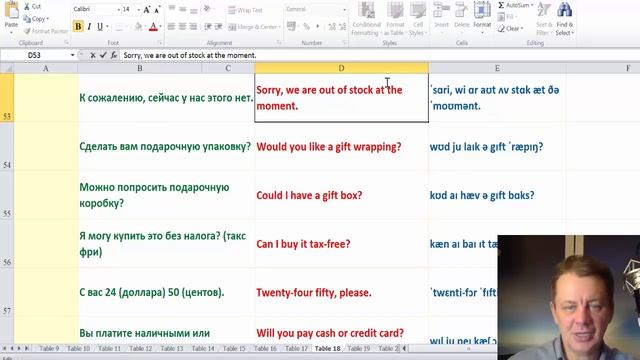Open the Format cells menu
The width and height of the screenshot is (640, 360).
tap(482, 17)
